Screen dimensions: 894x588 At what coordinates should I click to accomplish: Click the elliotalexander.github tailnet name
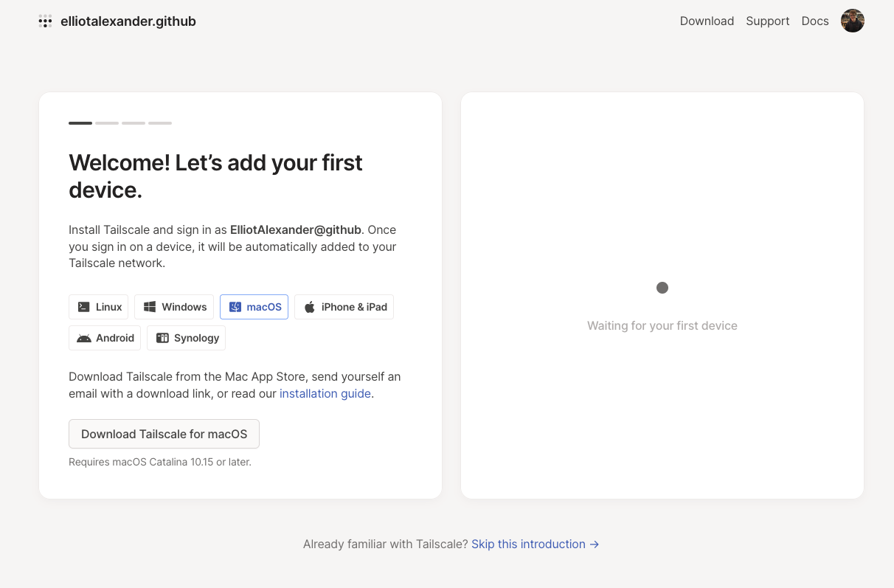pyautogui.click(x=128, y=21)
